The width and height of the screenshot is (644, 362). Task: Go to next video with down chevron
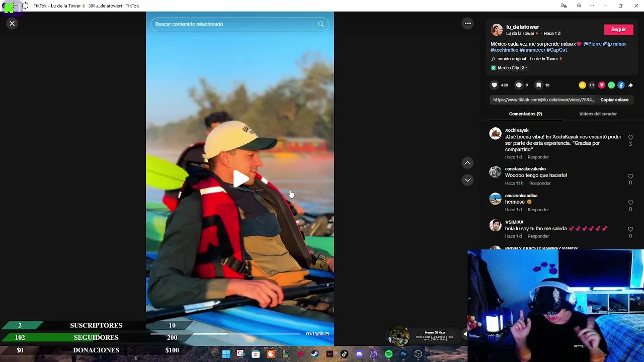point(467,179)
